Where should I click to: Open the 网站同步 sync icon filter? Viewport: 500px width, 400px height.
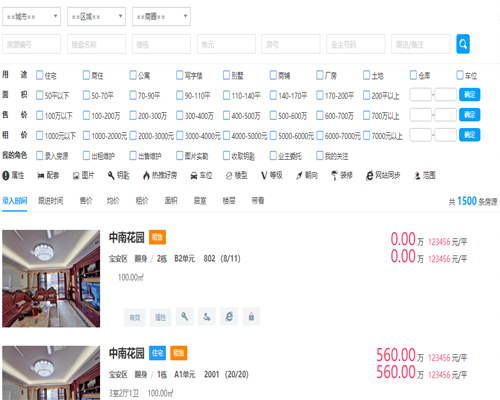click(x=369, y=175)
